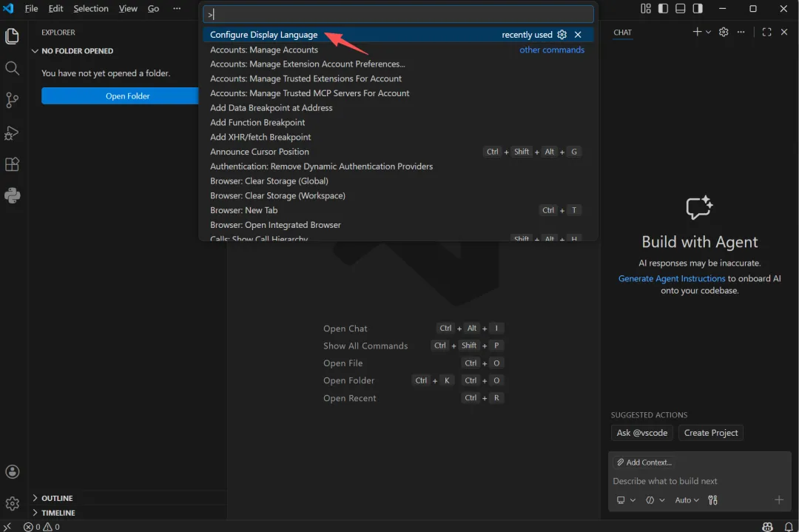The height and width of the screenshot is (532, 799).
Task: Click the Create Project button
Action: (711, 433)
